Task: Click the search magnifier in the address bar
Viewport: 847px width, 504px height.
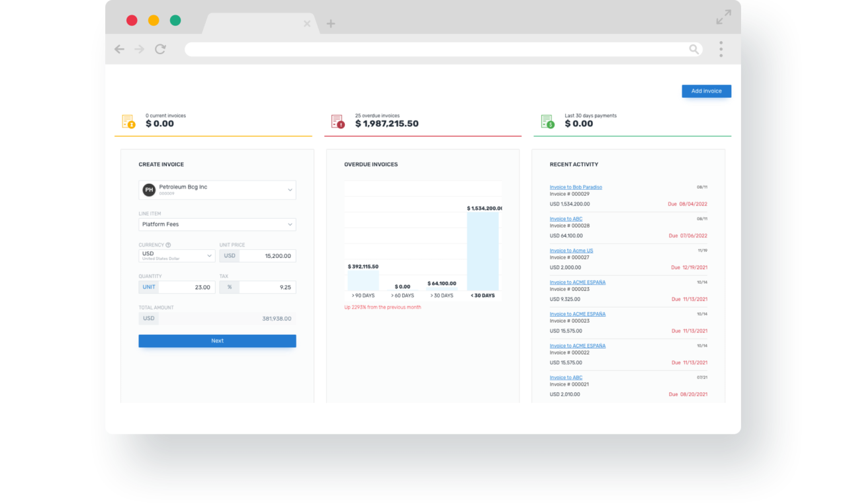Action: [x=693, y=49]
